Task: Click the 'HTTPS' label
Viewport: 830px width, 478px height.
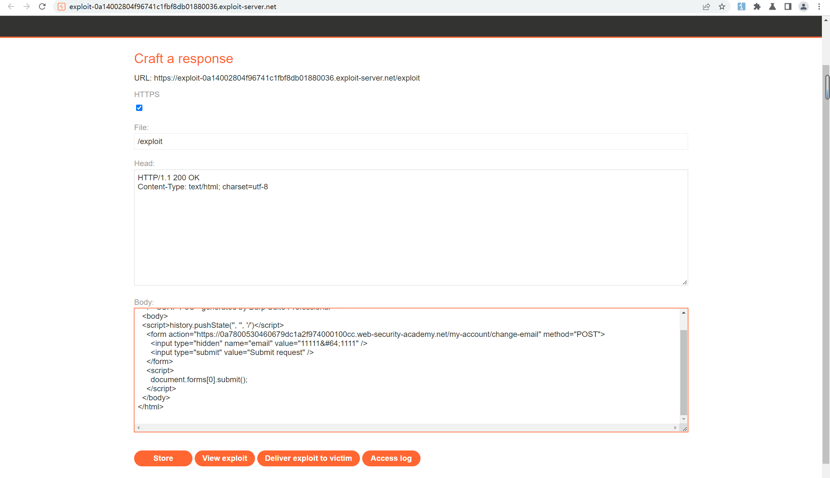Action: tap(147, 95)
